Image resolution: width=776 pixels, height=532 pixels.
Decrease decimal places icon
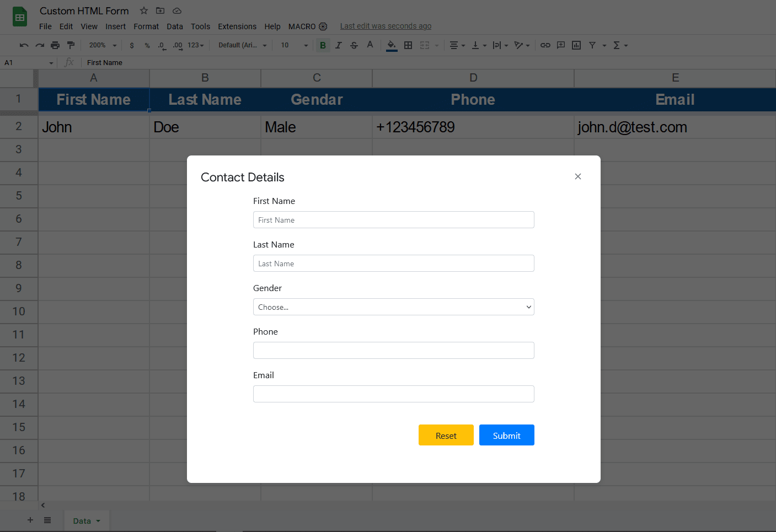coord(162,45)
